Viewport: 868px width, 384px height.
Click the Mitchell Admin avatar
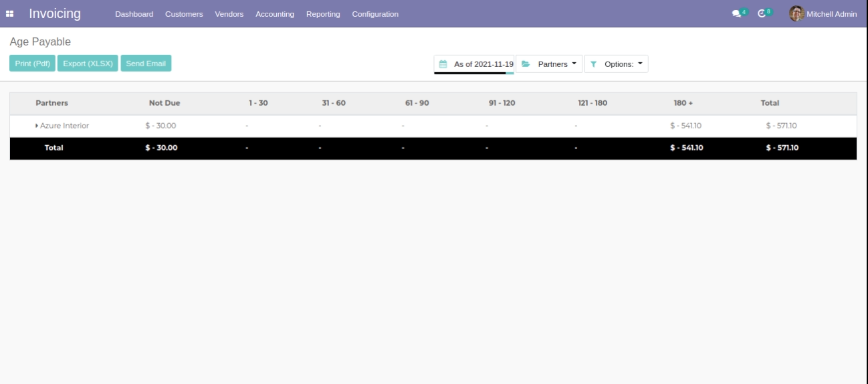796,13
